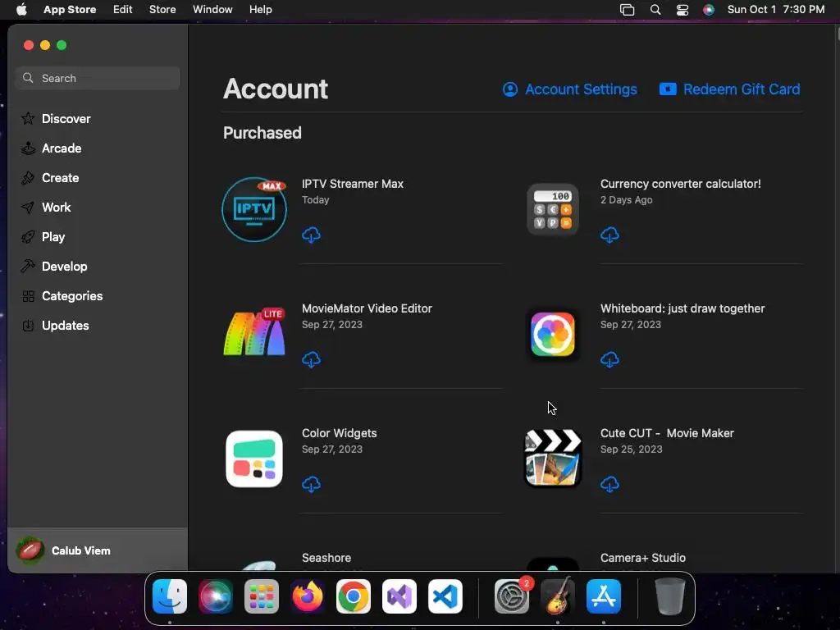Launch GarageBand from the Dock
Image resolution: width=840 pixels, height=630 pixels.
point(558,596)
